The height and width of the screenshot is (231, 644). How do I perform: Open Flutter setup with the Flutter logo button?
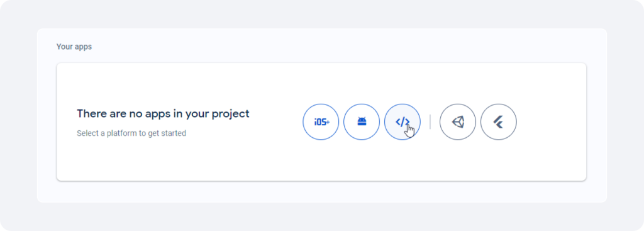tap(499, 122)
